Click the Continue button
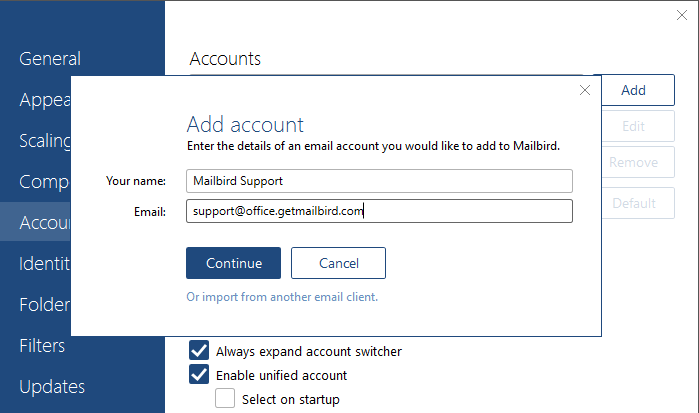 coord(234,263)
